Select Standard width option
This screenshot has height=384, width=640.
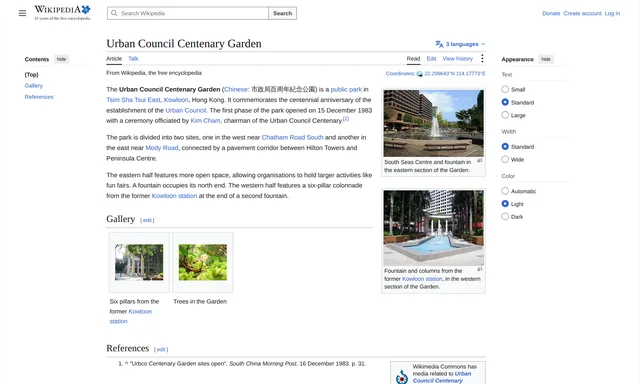pos(505,146)
